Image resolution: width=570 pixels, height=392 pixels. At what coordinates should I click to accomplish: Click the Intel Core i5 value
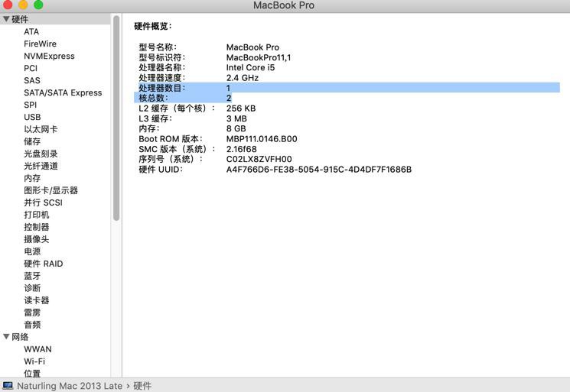250,67
